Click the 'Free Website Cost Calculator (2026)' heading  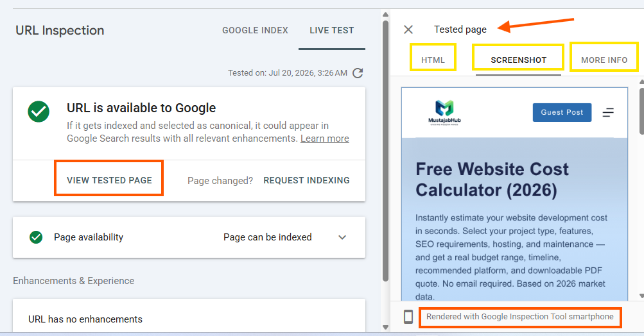point(492,180)
